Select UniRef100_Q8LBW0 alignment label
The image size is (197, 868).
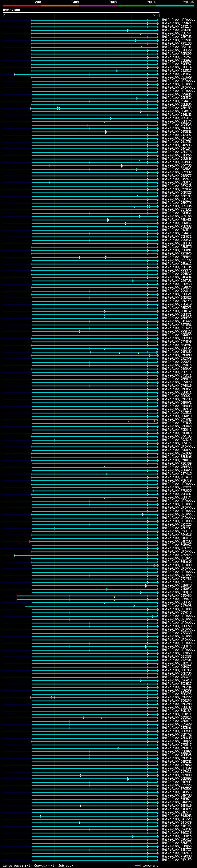[x=177, y=104]
